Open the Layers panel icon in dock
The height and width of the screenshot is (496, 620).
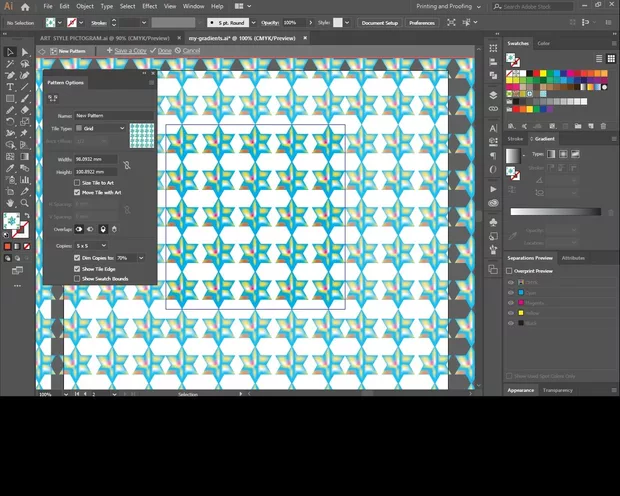[493, 95]
